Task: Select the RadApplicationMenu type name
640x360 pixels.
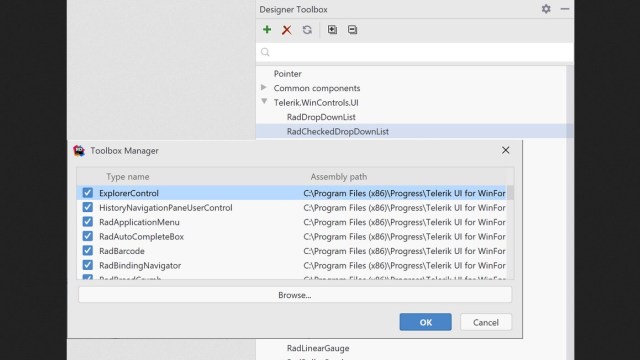Action: click(139, 222)
